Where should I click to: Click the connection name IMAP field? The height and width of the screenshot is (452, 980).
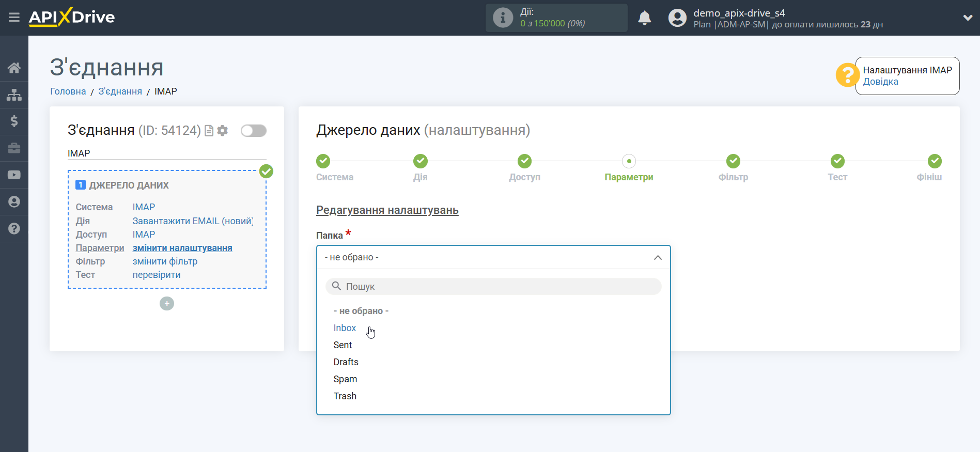pyautogui.click(x=167, y=153)
